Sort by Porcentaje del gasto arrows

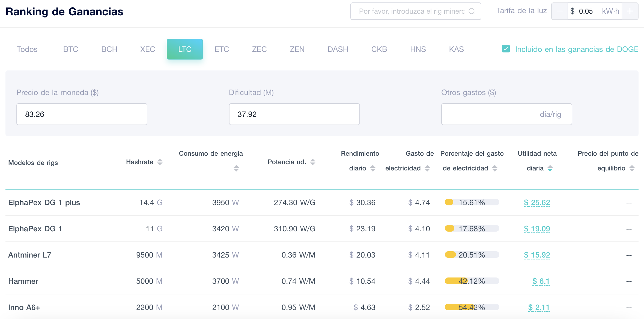pos(495,168)
